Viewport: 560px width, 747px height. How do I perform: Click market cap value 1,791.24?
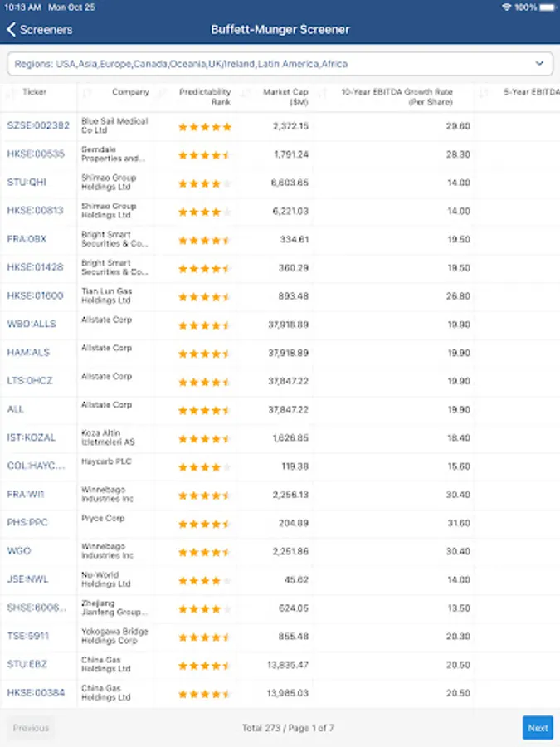pos(291,154)
